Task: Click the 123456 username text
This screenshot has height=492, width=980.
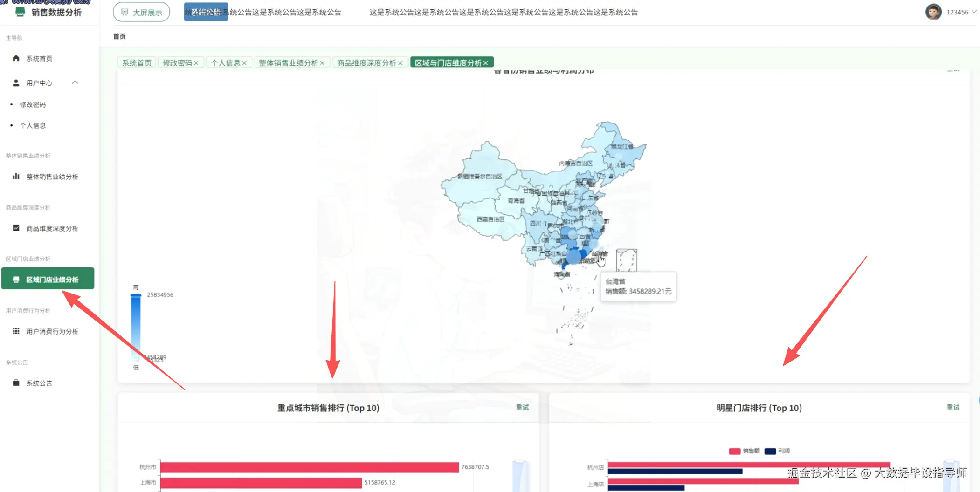Action: tap(957, 12)
